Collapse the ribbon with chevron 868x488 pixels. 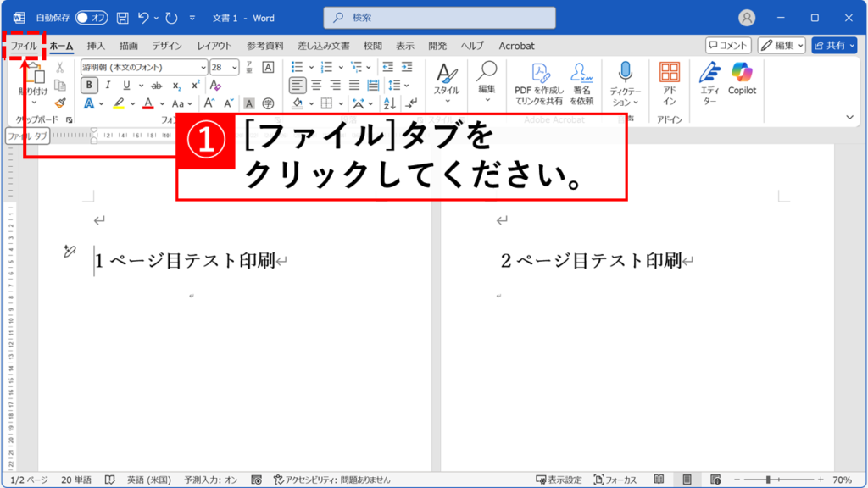click(x=849, y=117)
